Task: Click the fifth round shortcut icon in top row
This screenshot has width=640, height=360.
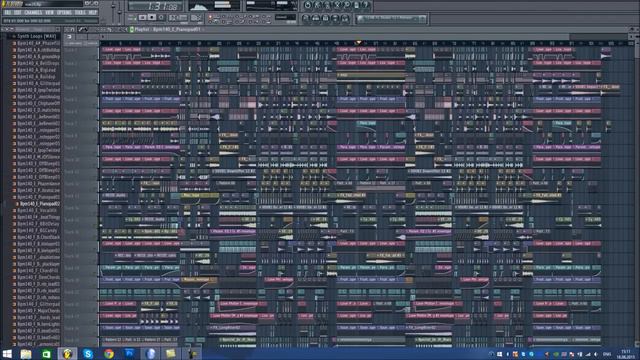Action: click(347, 5)
